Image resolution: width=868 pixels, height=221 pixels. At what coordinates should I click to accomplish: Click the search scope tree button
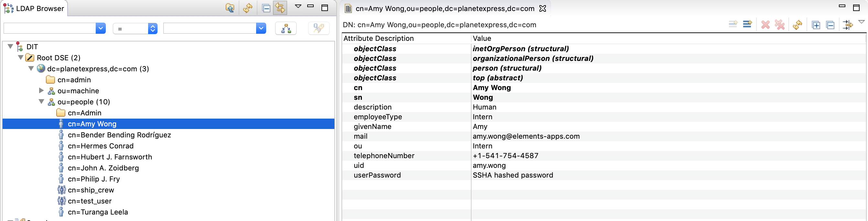286,28
